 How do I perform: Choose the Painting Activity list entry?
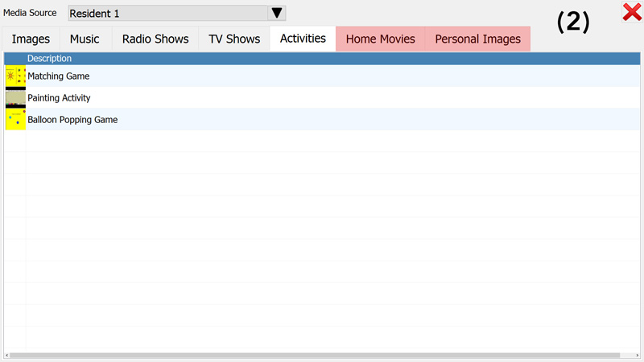tap(59, 98)
